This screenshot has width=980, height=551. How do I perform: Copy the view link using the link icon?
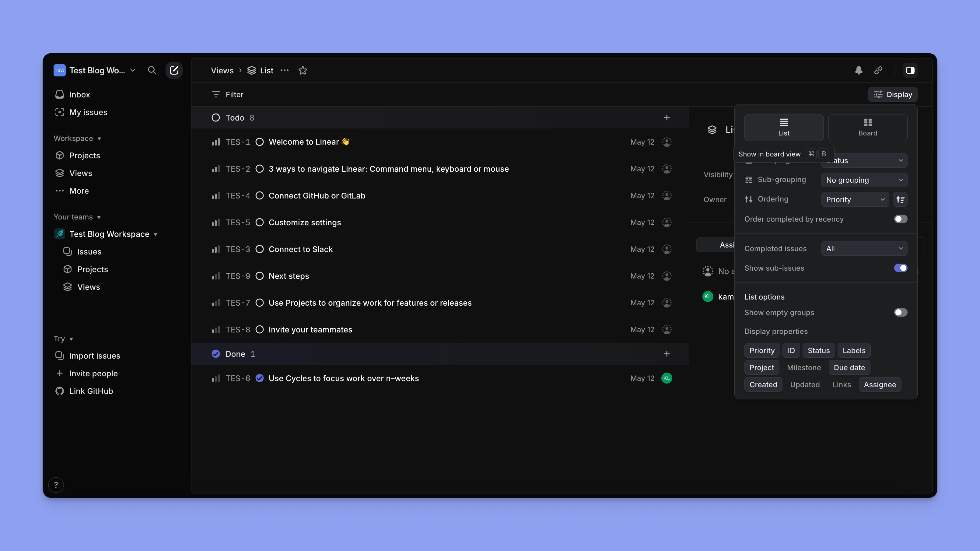tap(878, 70)
